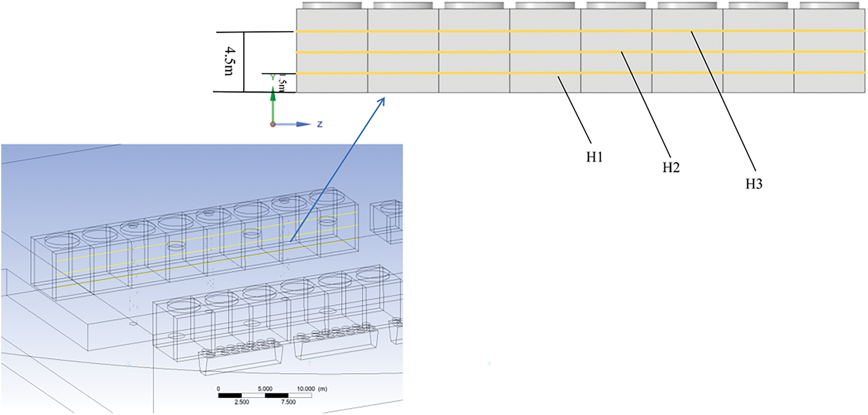Click the H2 label text
This screenshot has height=415, width=868.
tap(671, 168)
